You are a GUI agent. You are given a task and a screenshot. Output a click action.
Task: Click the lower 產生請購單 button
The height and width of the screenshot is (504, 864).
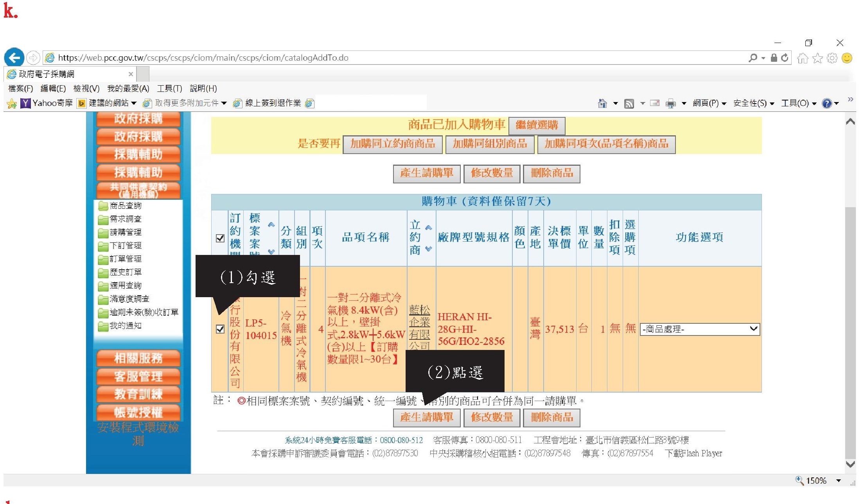click(426, 417)
